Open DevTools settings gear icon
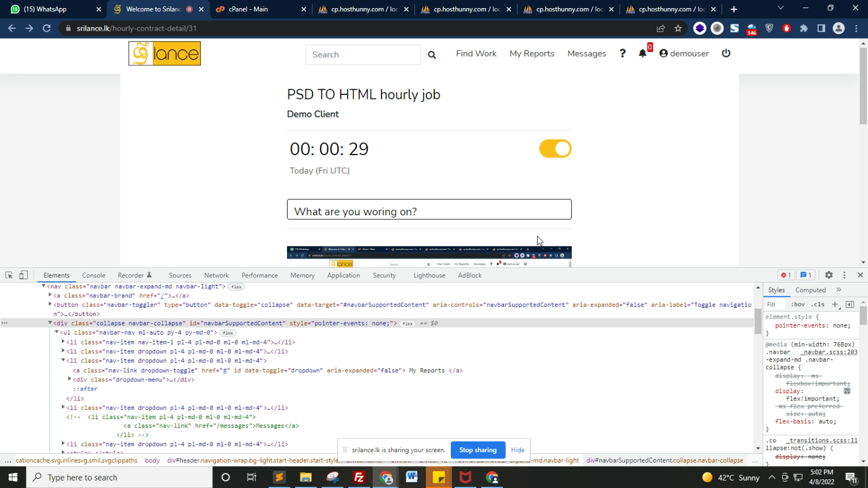The image size is (868, 488). (829, 276)
